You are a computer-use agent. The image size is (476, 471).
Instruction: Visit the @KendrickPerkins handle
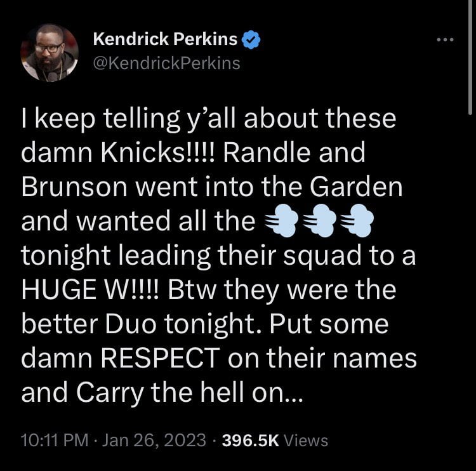pos(167,63)
